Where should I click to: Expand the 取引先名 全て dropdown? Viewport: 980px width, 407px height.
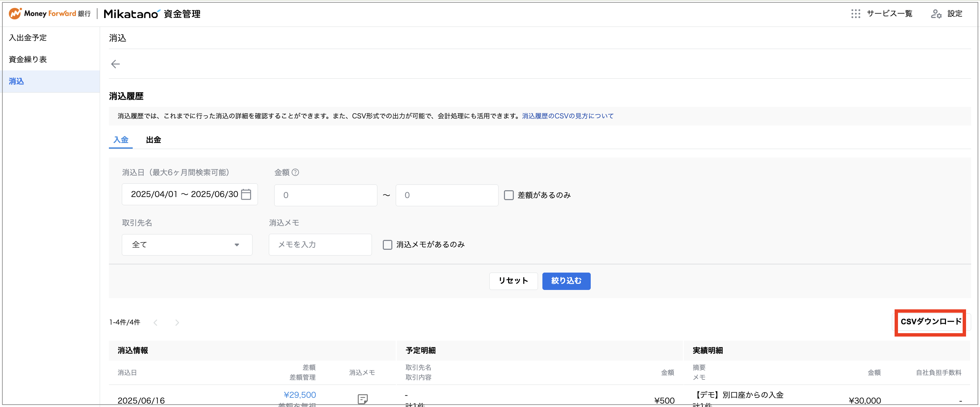[x=187, y=245]
